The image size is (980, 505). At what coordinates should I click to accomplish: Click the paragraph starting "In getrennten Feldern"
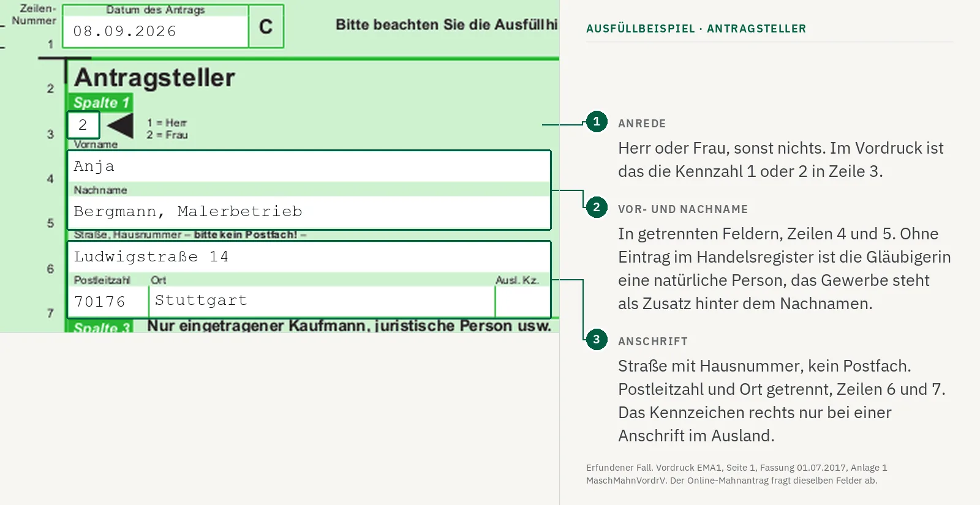(x=785, y=269)
